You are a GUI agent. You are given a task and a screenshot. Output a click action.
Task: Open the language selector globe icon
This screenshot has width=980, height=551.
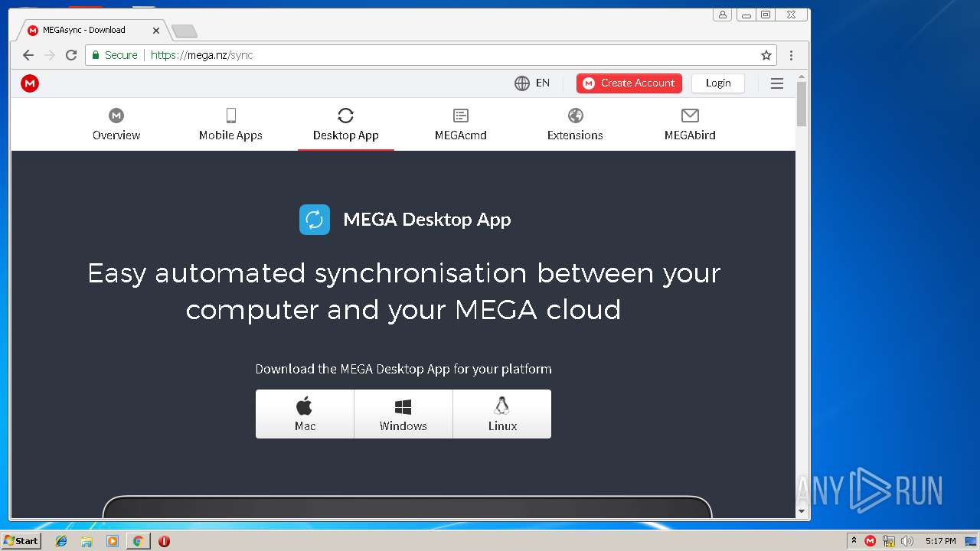pos(522,83)
